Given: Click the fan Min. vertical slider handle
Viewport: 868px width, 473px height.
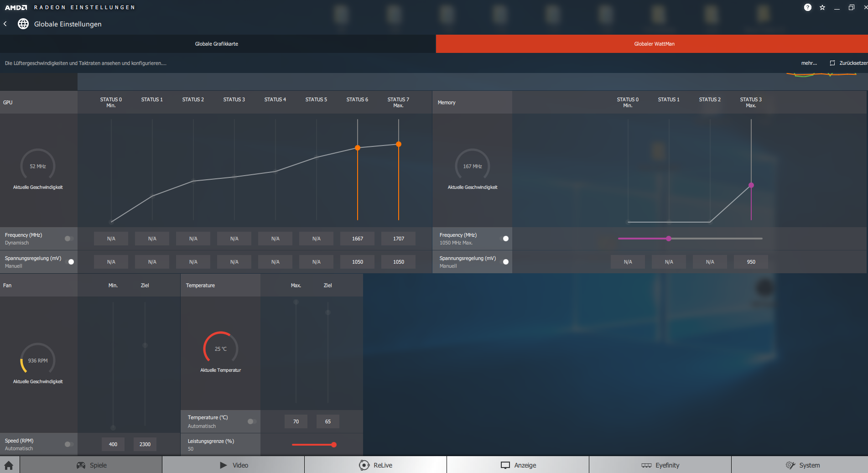Looking at the screenshot, I should click(x=113, y=428).
